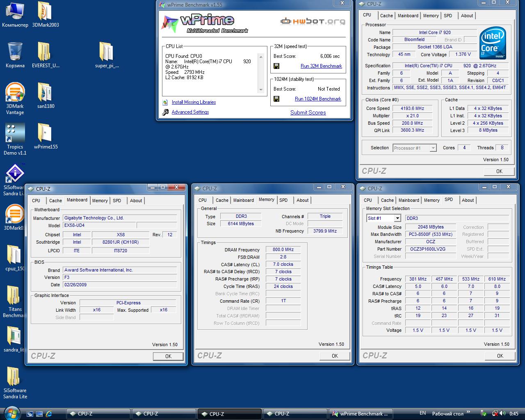The image size is (525, 420).
Task: Switch to Mainboard tab in CPU-Z Memory window
Action: click(x=244, y=200)
